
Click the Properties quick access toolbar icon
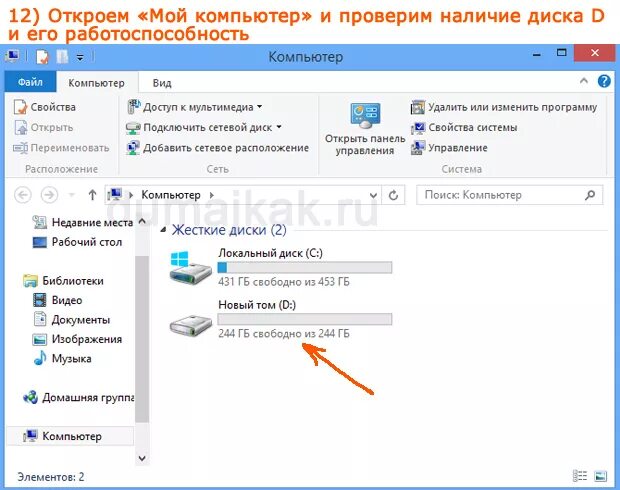[42, 57]
